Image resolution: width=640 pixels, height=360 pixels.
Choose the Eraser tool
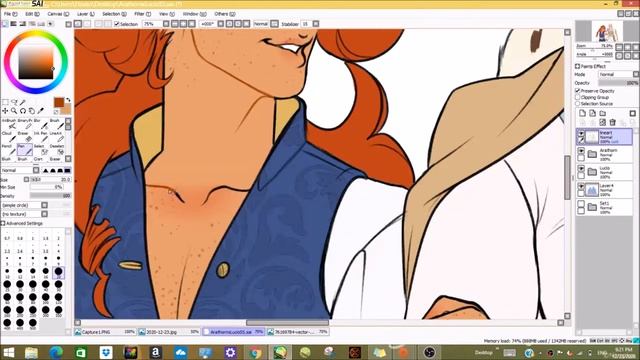(24, 137)
